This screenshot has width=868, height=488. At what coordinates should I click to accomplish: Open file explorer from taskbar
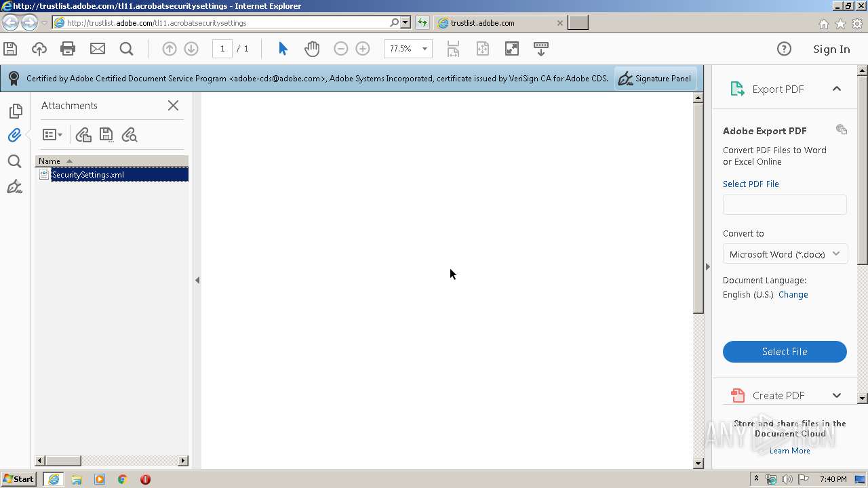coord(77,479)
